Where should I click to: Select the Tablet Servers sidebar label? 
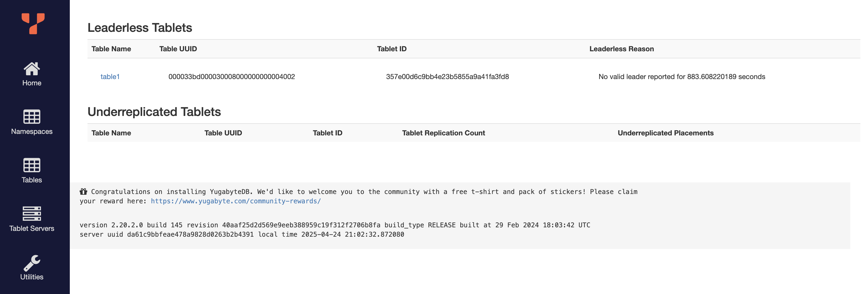click(32, 228)
